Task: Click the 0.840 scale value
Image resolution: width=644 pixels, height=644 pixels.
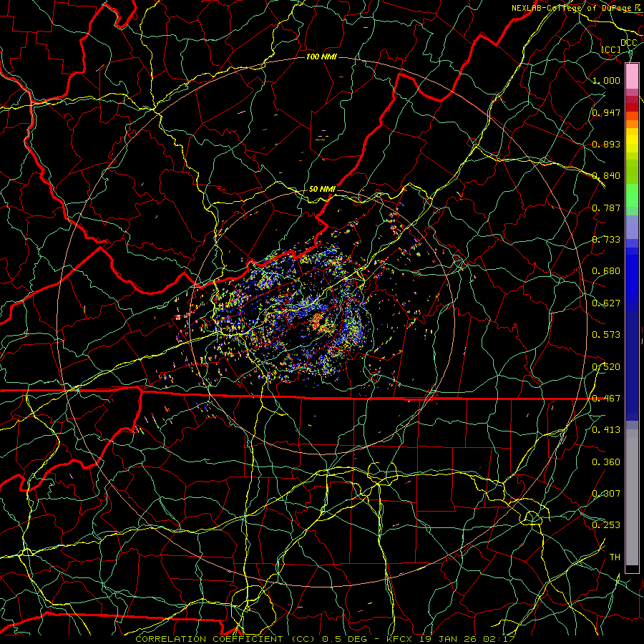Action: point(606,176)
